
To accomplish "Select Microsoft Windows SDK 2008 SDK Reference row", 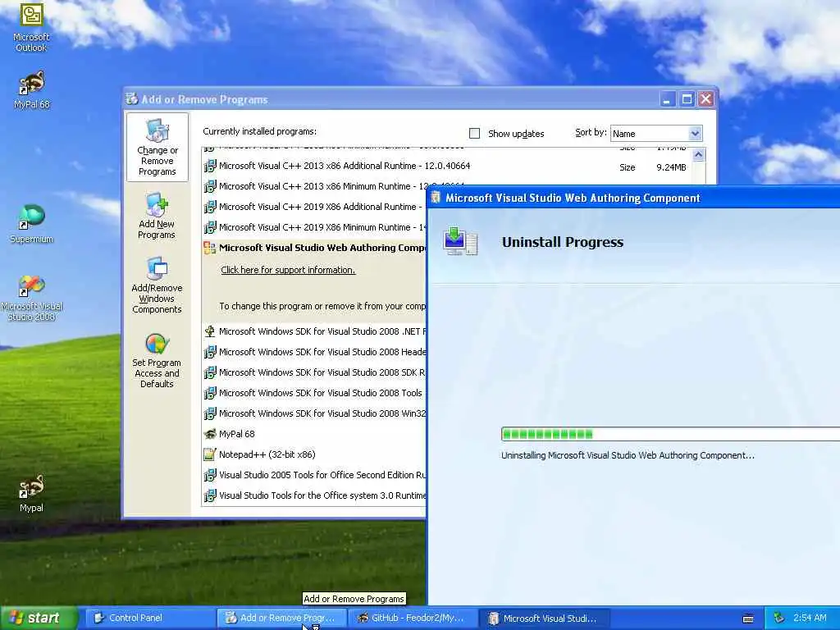I will click(314, 372).
